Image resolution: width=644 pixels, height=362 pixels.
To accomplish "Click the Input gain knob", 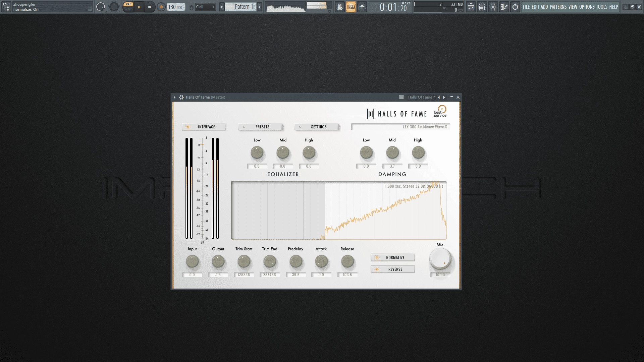I will coord(193,261).
